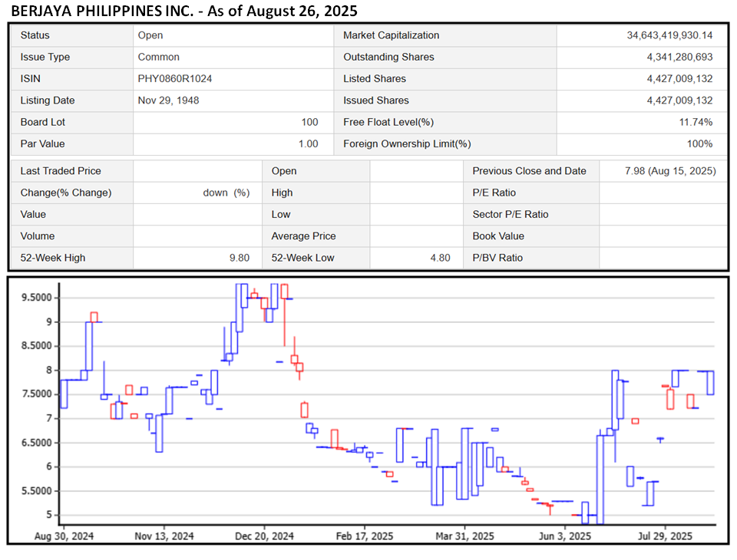Click the Average Price label
The height and width of the screenshot is (560, 737).
(304, 236)
